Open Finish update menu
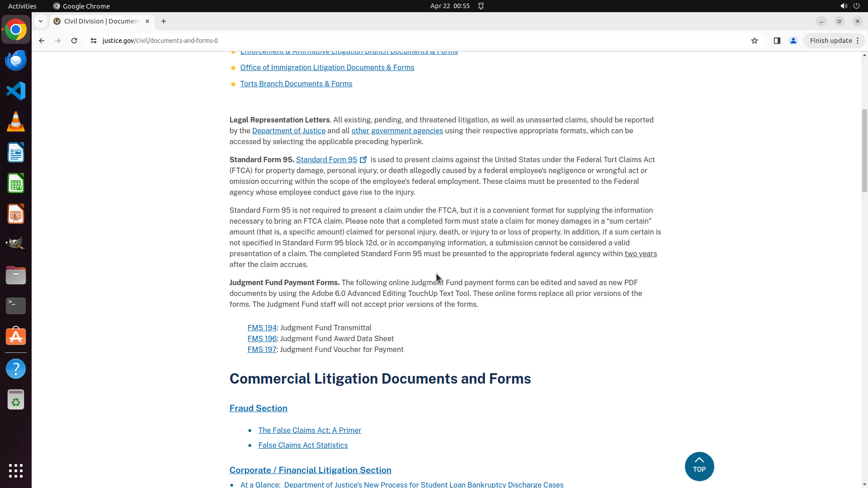Screen dimensions: 868x488 (834, 41)
